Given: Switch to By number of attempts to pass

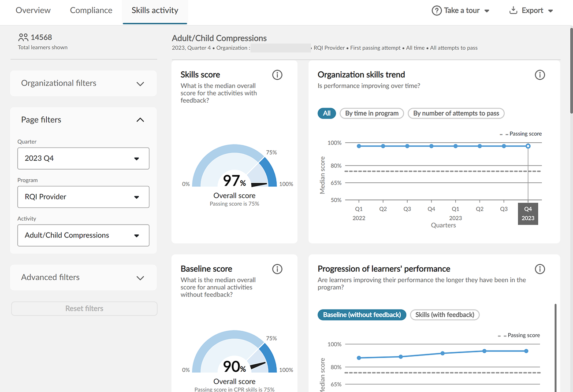Looking at the screenshot, I should click(x=456, y=113).
